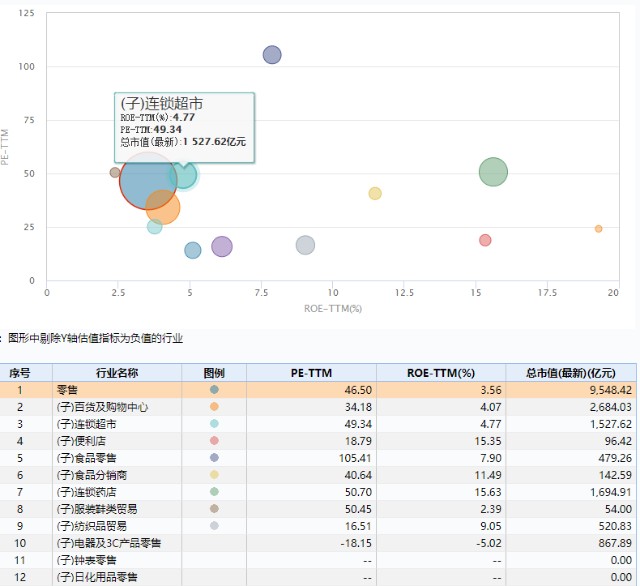Click legend dot for 零售 row
The image size is (640, 586).
click(x=214, y=390)
